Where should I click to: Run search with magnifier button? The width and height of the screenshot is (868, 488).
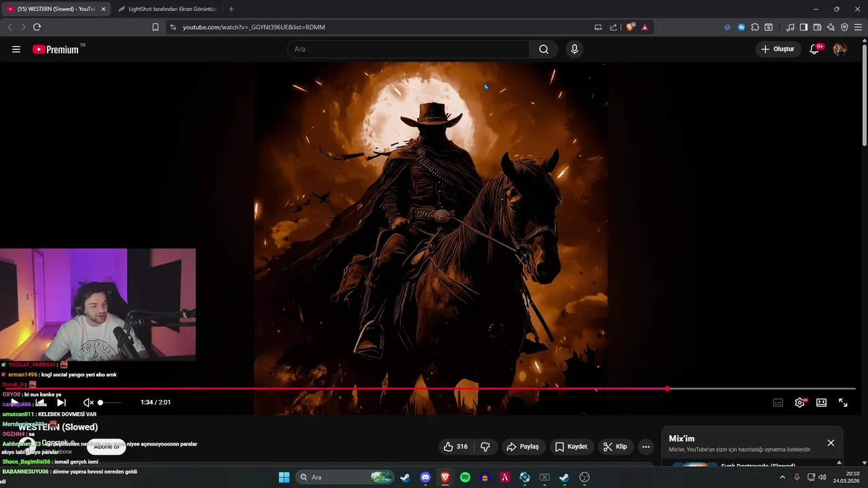coord(544,49)
